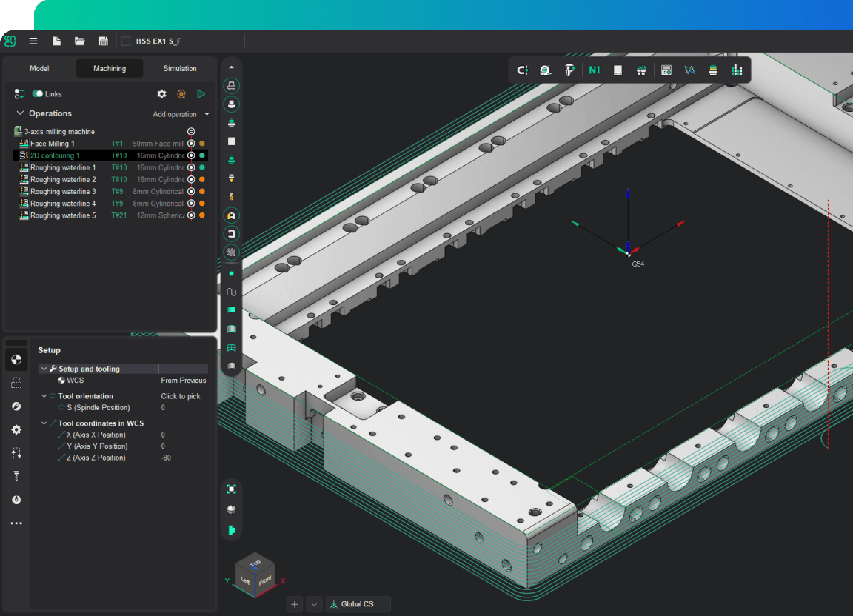This screenshot has height=616, width=853.
Task: Click the fit-to-view icon in viewport
Action: click(x=232, y=489)
